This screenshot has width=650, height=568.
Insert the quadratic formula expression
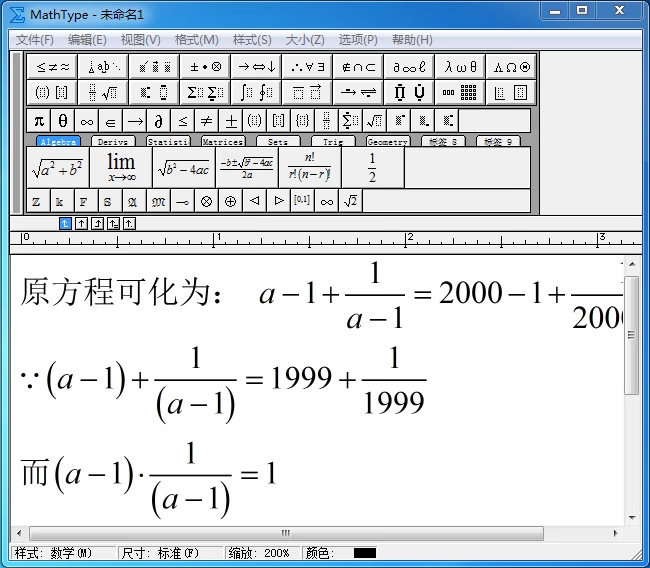pos(246,168)
